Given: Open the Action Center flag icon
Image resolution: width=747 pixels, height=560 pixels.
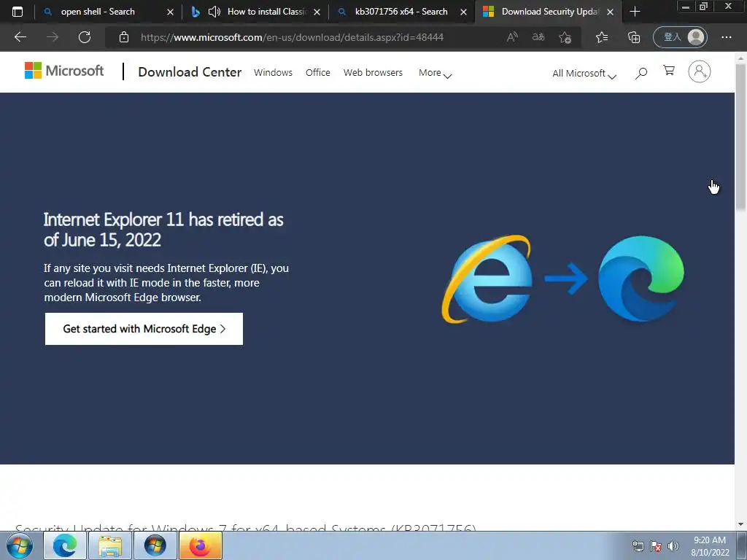Looking at the screenshot, I should coord(656,546).
